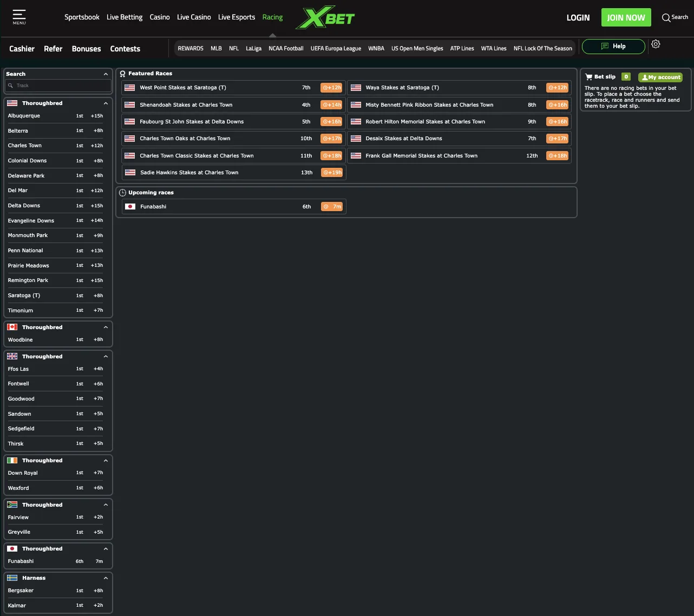The width and height of the screenshot is (694, 616).
Task: Select the Racing tab
Action: [x=272, y=17]
